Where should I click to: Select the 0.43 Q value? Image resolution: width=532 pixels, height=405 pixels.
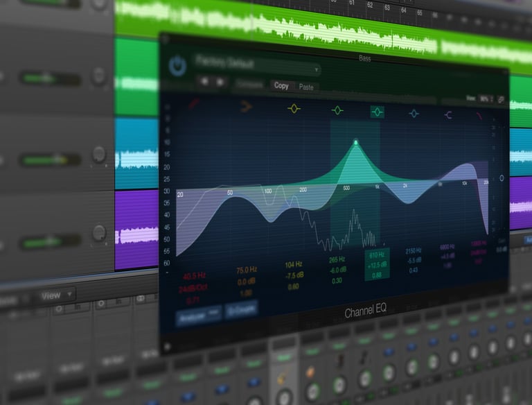(x=414, y=270)
